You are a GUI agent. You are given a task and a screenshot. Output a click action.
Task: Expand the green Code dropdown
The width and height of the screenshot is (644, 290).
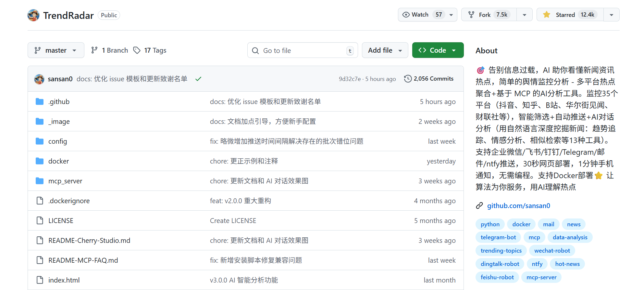click(x=438, y=50)
